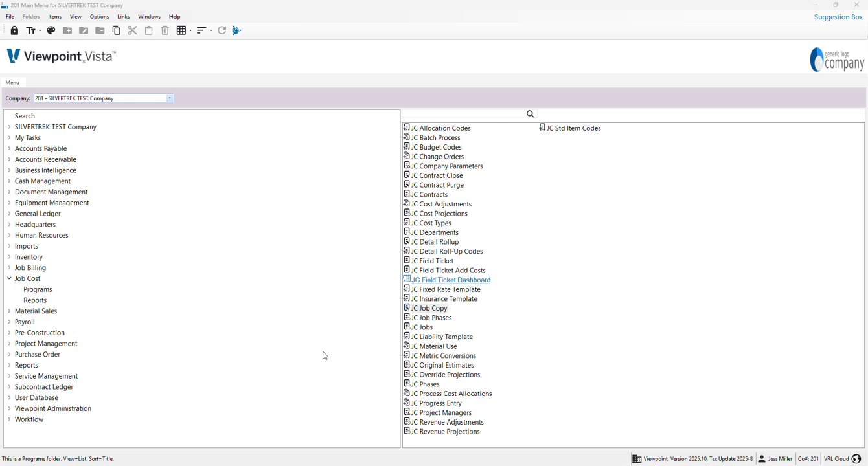The height and width of the screenshot is (466, 868).
Task: Click the Jess Miller user icon
Action: (x=762, y=459)
